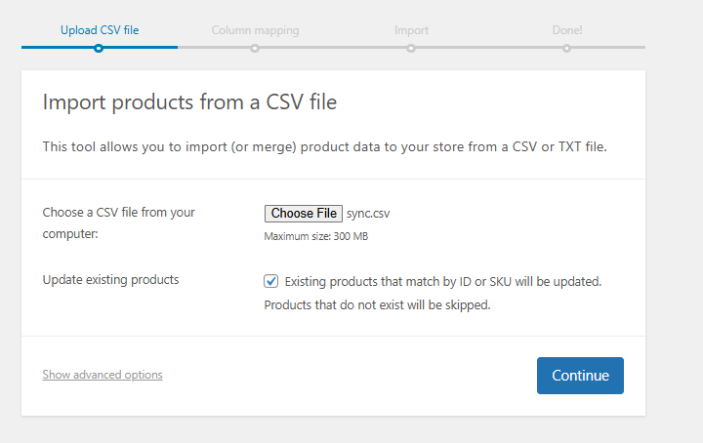The height and width of the screenshot is (443, 703).
Task: Click the 'Update existing products' field label
Action: point(110,279)
